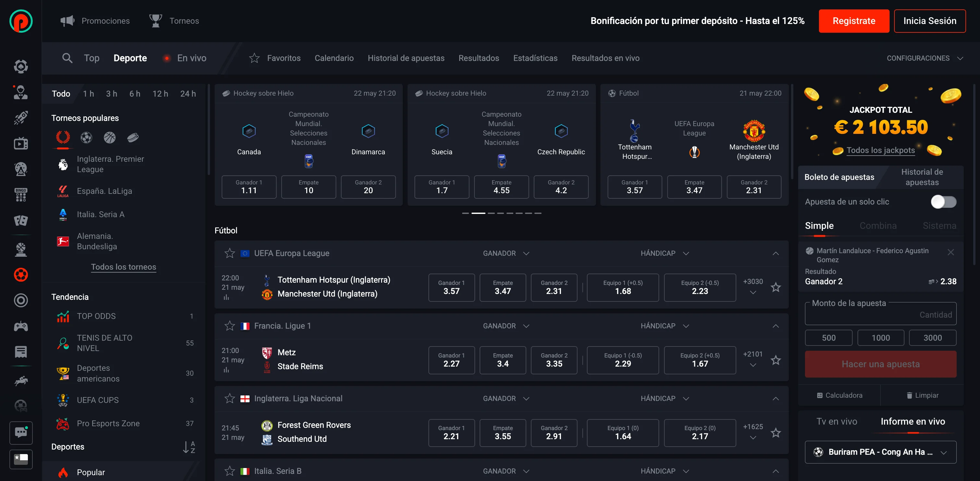The width and height of the screenshot is (980, 481).
Task: Select the hockey puck filter in Torneos populares
Action: point(133,137)
